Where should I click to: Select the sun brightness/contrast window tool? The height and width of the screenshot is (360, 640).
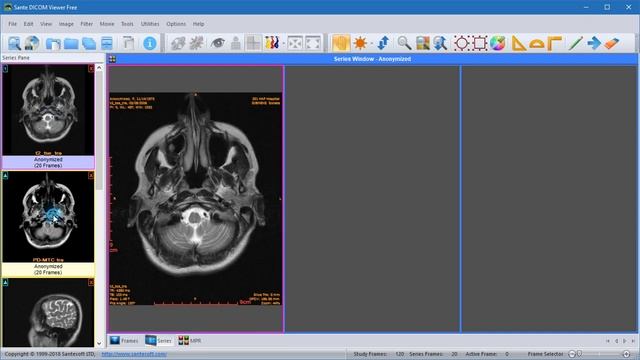(x=360, y=43)
